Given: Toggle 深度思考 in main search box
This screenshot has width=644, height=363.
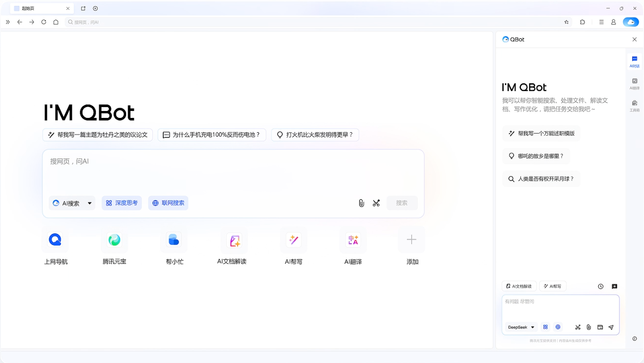Looking at the screenshot, I should 122,203.
